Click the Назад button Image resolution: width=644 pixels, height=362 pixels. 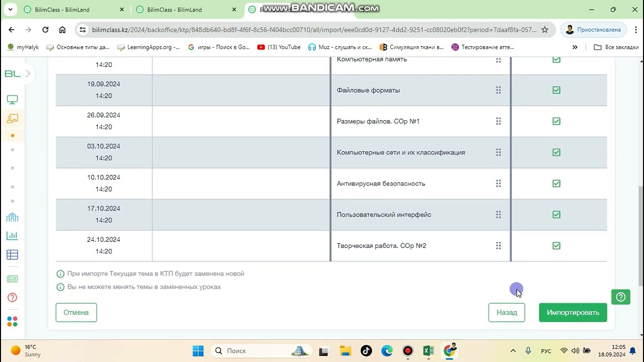tap(507, 312)
